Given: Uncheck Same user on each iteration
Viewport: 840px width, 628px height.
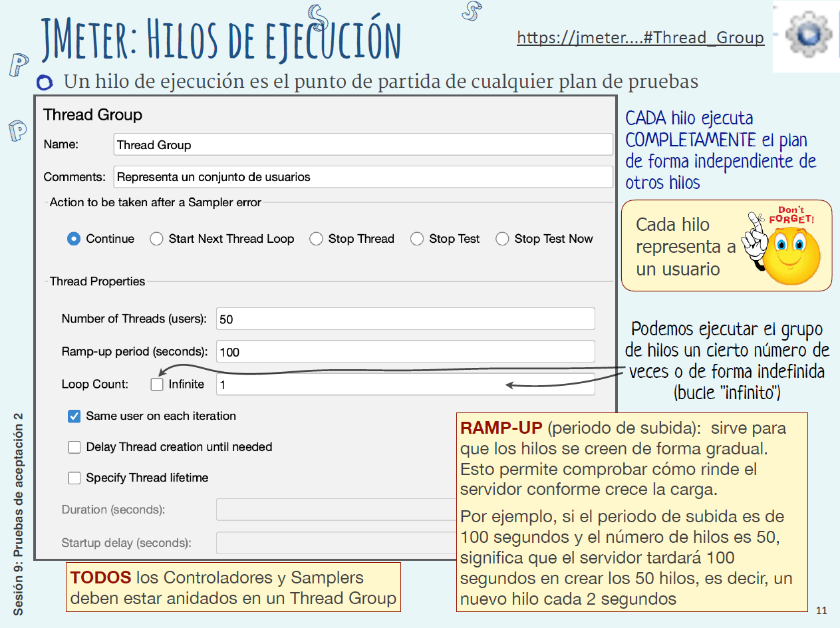Looking at the screenshot, I should click(74, 416).
